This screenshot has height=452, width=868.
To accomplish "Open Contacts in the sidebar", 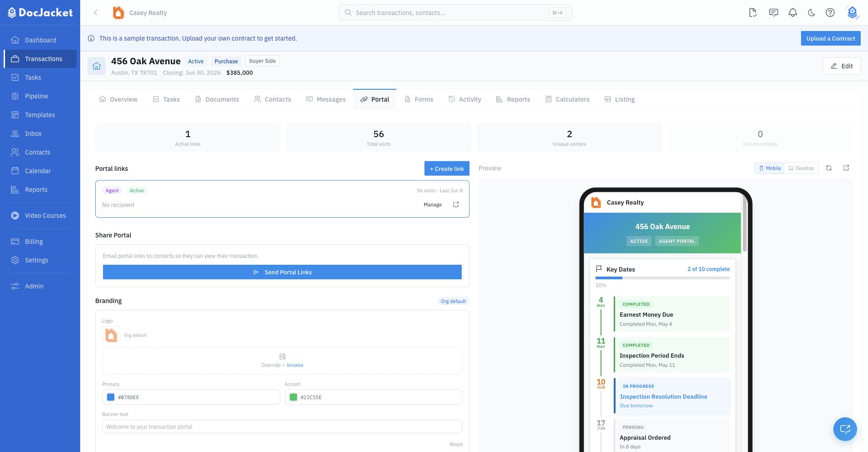I will 40,152.
